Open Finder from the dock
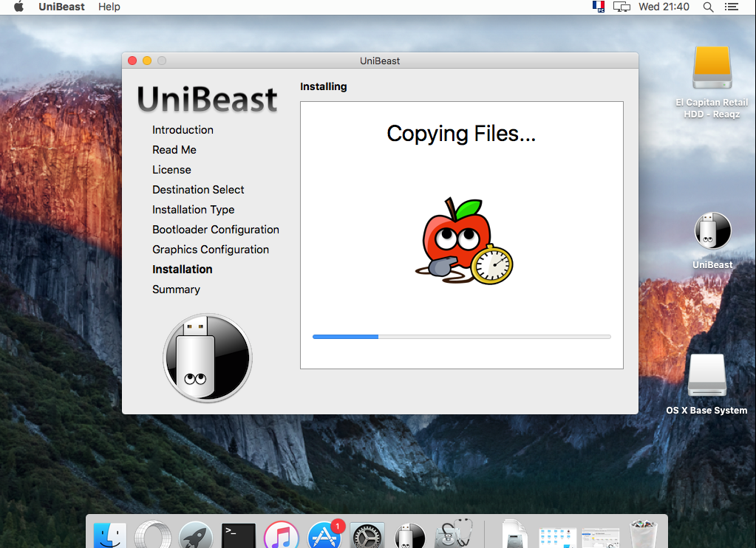Image resolution: width=756 pixels, height=548 pixels. 110,535
